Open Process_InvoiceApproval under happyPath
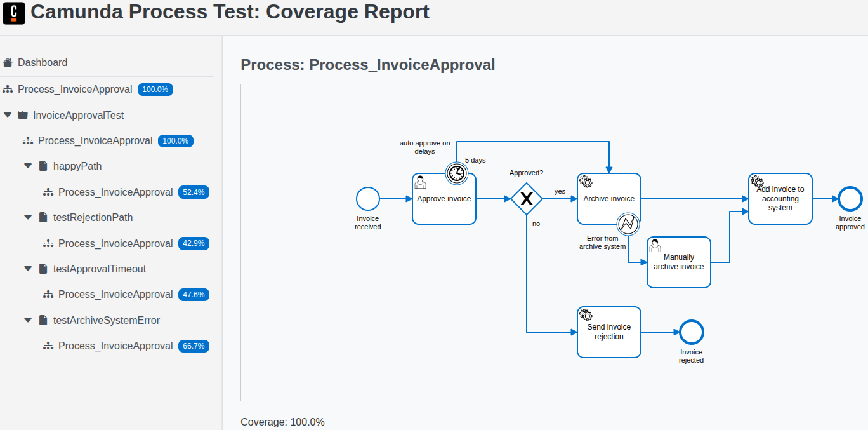 (x=115, y=192)
